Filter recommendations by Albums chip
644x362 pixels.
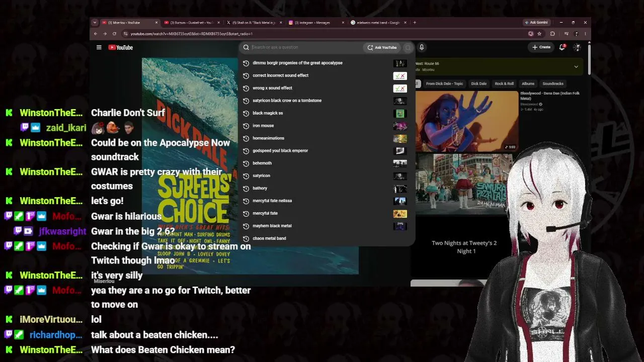point(528,83)
